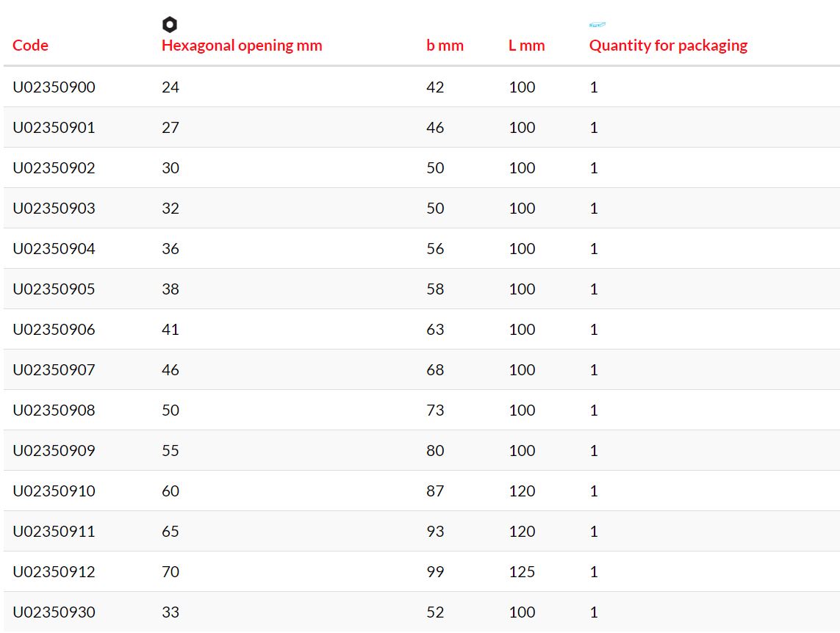Click the 125 L mm value

[x=522, y=571]
